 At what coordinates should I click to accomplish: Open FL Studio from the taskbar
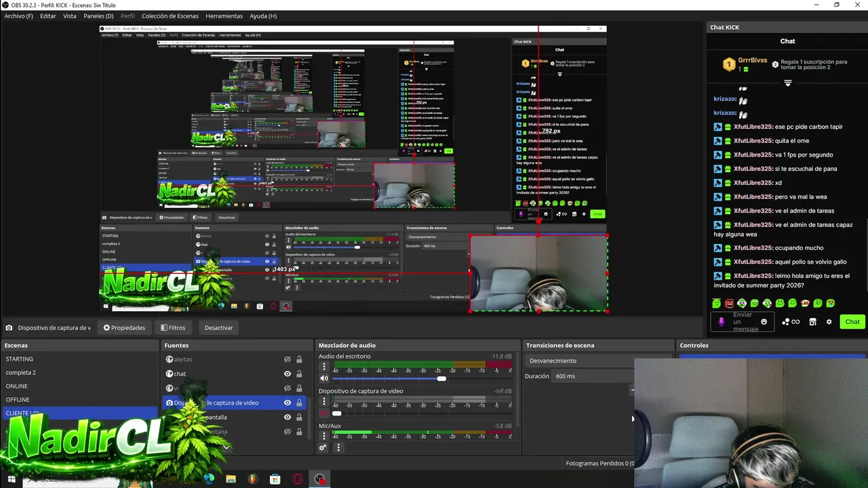[253, 479]
